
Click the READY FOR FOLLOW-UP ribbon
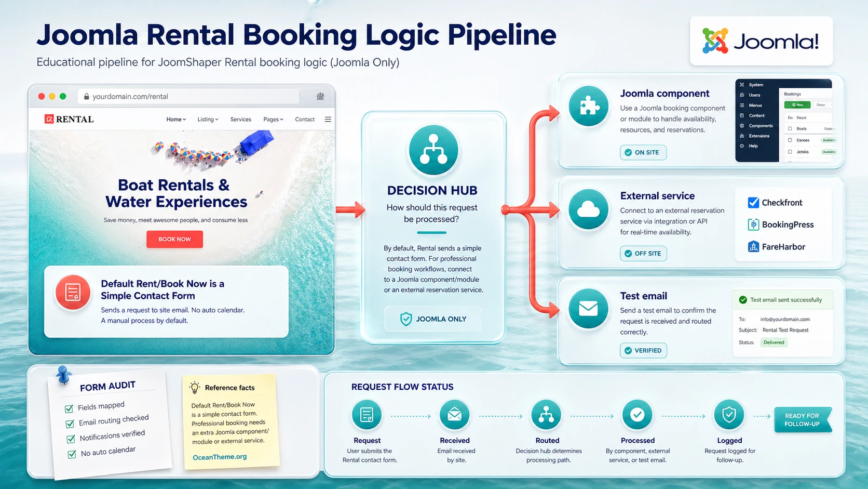(x=803, y=420)
